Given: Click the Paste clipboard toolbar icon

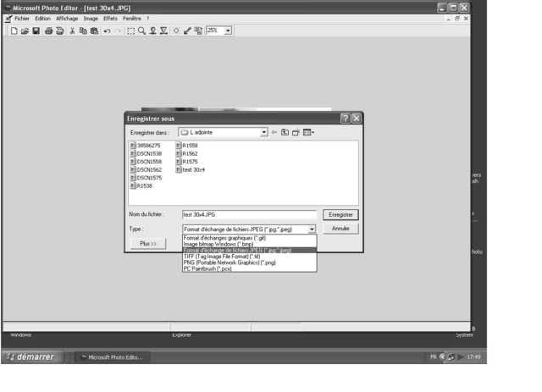Looking at the screenshot, I should (94, 30).
